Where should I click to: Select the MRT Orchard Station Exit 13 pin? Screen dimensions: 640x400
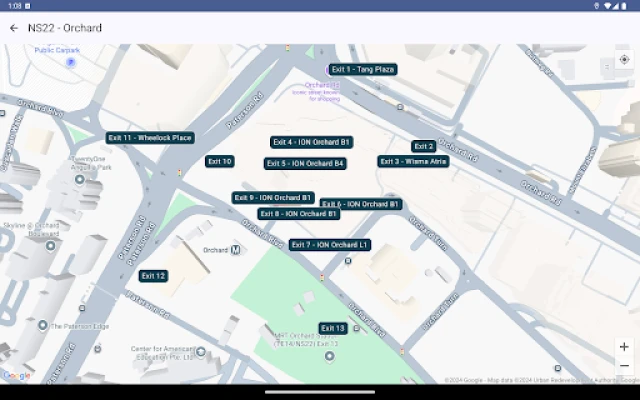coord(329,356)
